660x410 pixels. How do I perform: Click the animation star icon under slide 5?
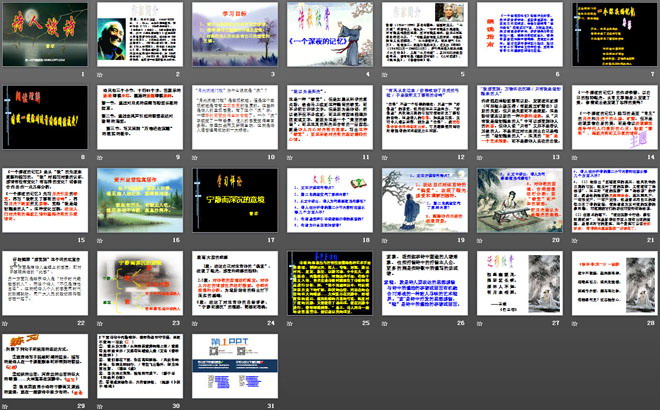[x=385, y=75]
